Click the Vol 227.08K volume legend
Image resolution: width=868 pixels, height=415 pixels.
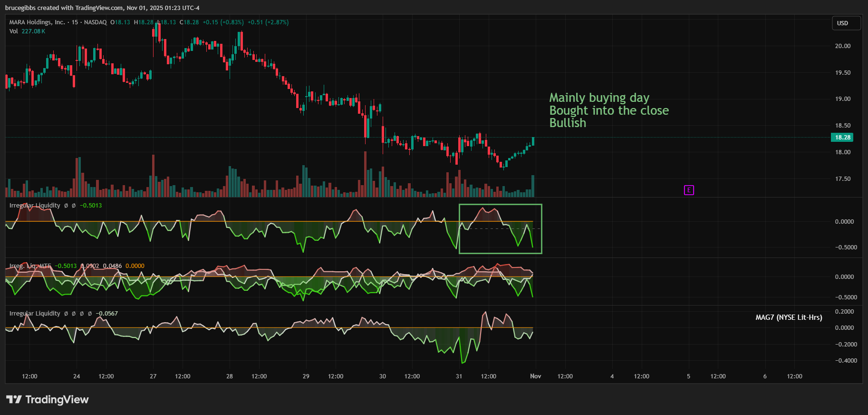tap(27, 31)
